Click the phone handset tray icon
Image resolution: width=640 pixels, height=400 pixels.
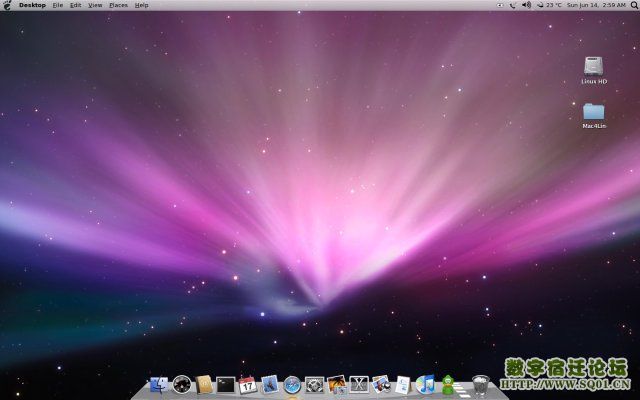tap(513, 5)
